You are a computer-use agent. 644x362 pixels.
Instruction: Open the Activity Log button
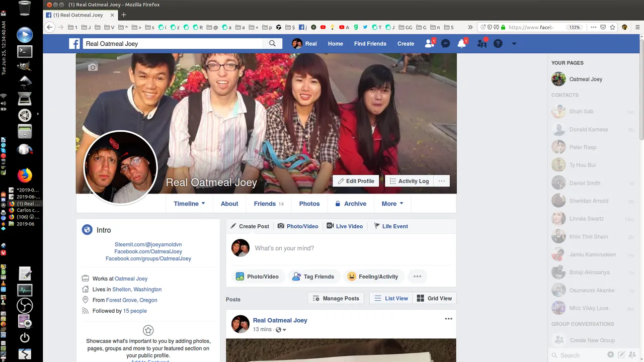409,181
